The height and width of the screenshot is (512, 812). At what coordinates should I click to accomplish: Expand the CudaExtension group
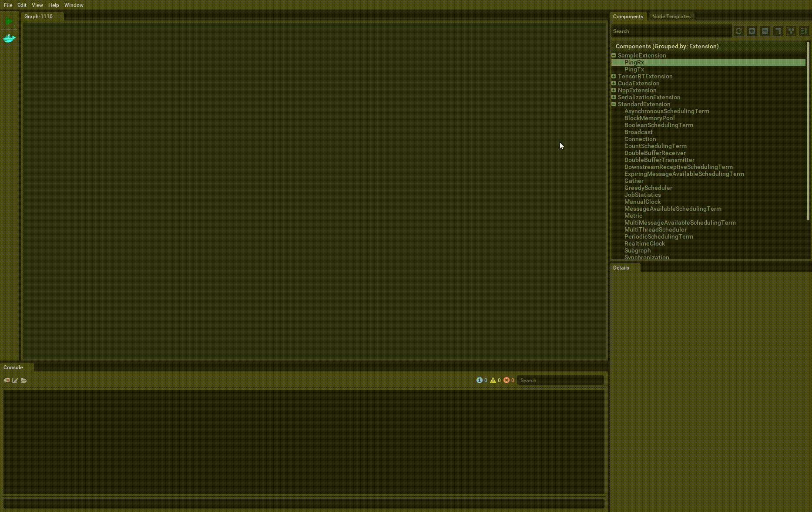coord(614,84)
